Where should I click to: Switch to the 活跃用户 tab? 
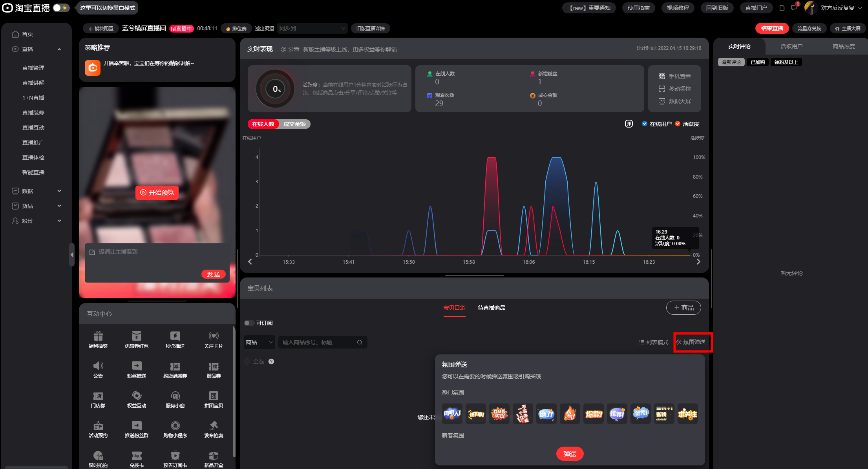click(x=791, y=46)
